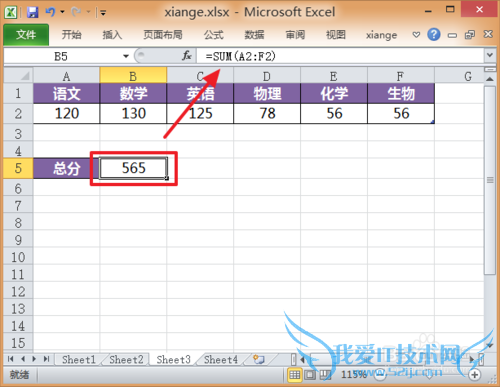Switch to Page Layout view in status bar
This screenshot has height=387, width=500.
click(310, 375)
